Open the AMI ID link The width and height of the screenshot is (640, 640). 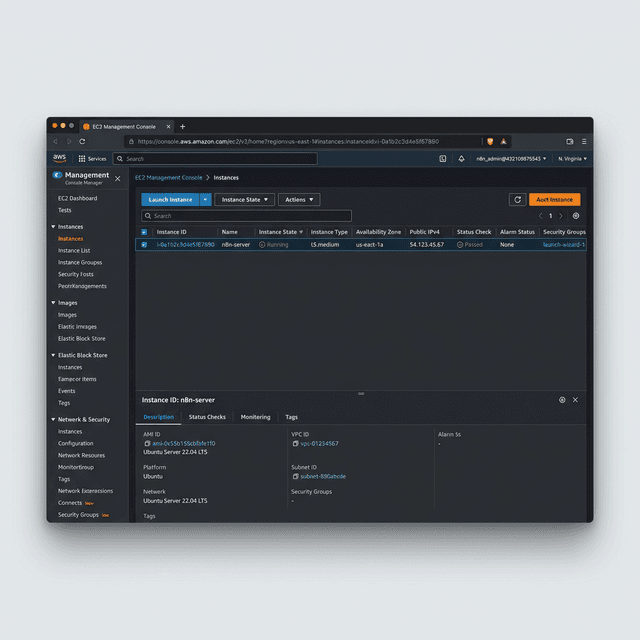point(184,443)
